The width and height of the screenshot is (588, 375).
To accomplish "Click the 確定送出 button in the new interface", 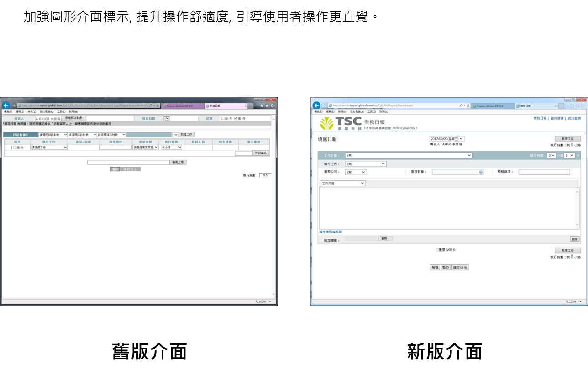I will [x=460, y=268].
